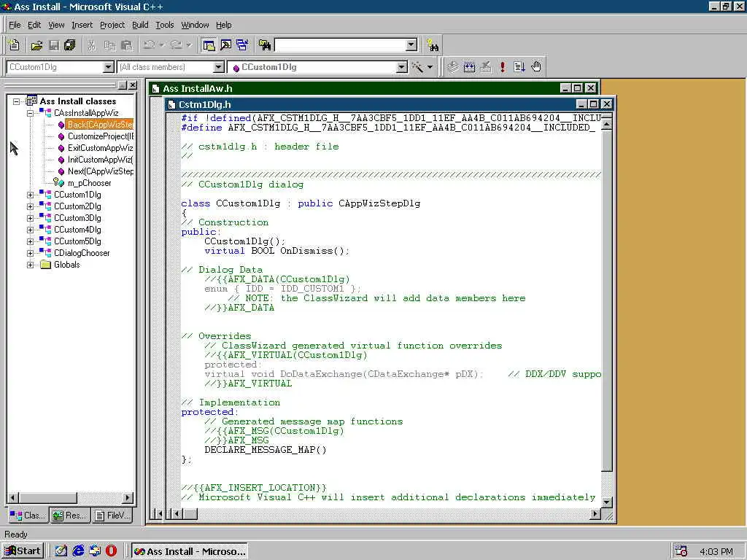Open the Window menu

click(195, 25)
